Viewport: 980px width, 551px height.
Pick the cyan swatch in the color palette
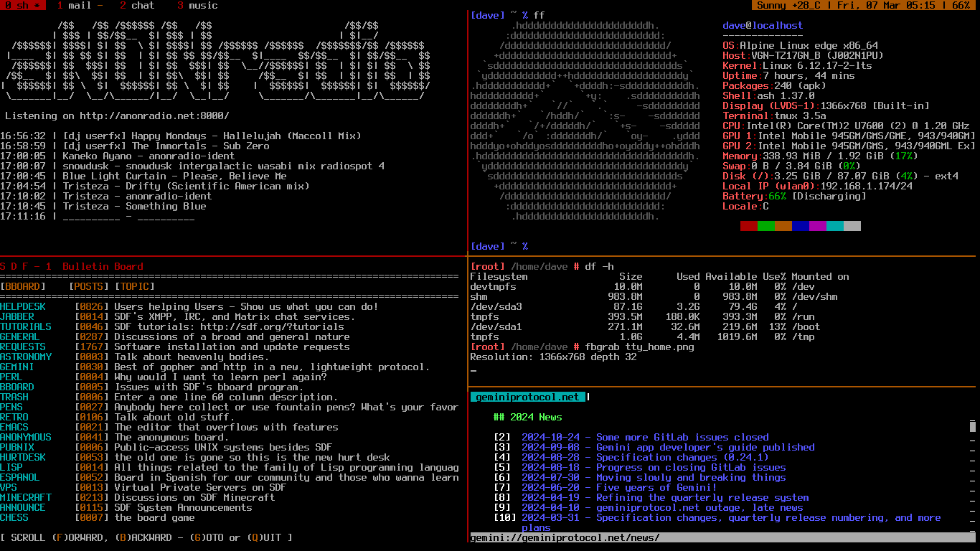pyautogui.click(x=834, y=226)
